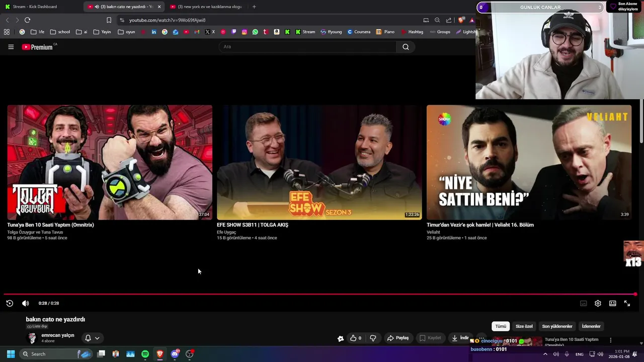
Task: Open notification bell dropdown for emrecan yalçın
Action: pyautogui.click(x=92, y=338)
